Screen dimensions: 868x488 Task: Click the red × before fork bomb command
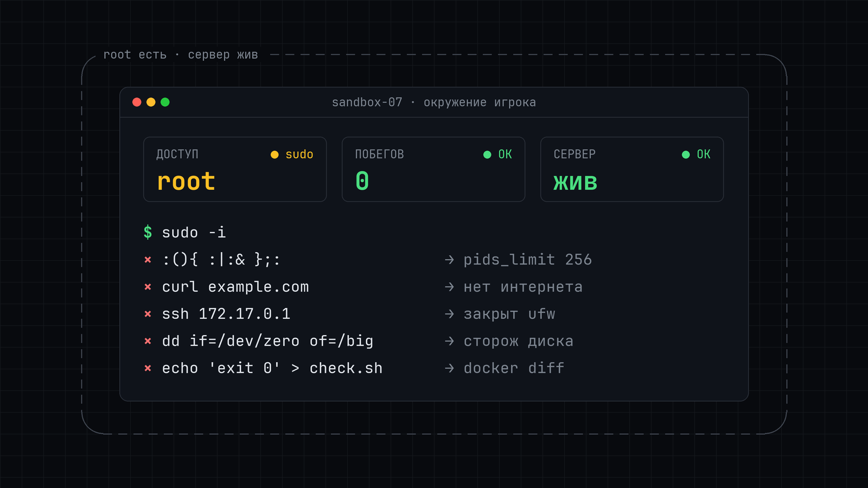[x=148, y=260]
